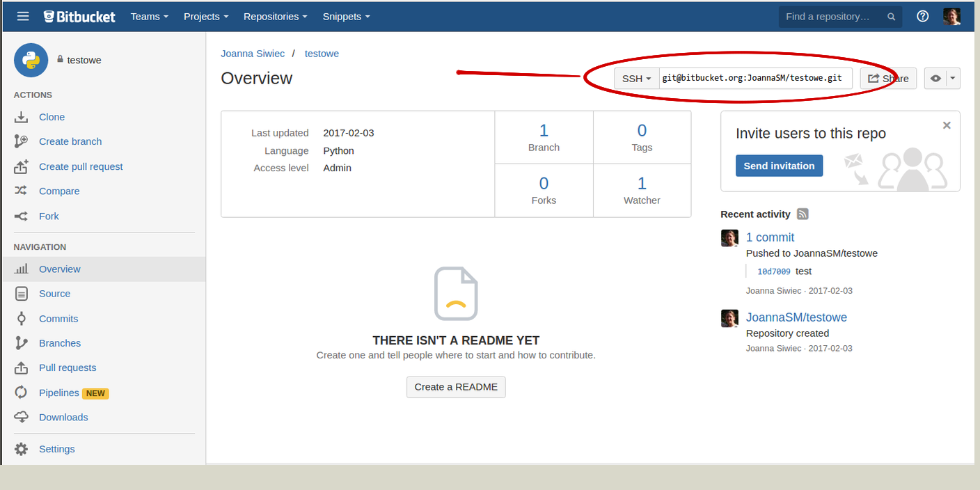Go to Bitbucket home logo

tap(79, 16)
